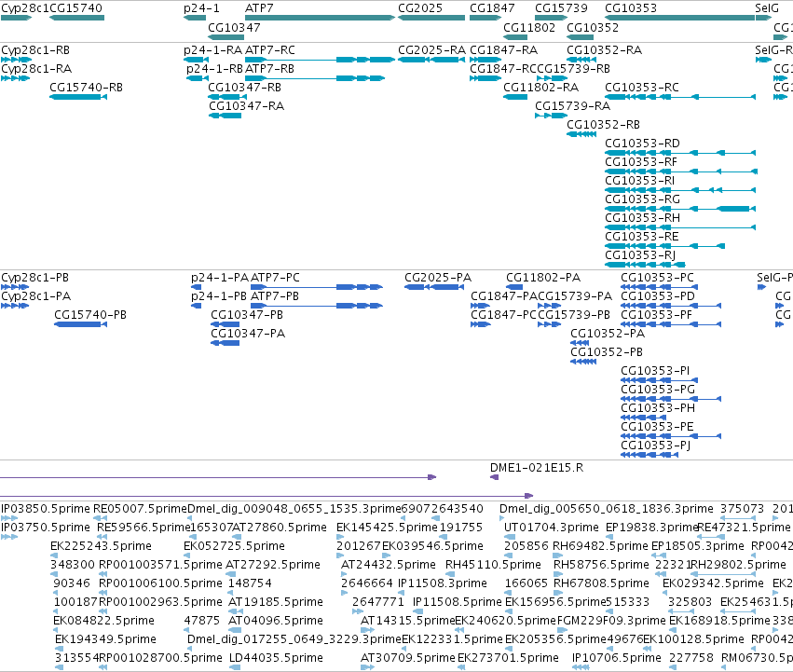This screenshot has width=793, height=672.
Task: Click transcript CG10347-RB
Action: [x=227, y=97]
